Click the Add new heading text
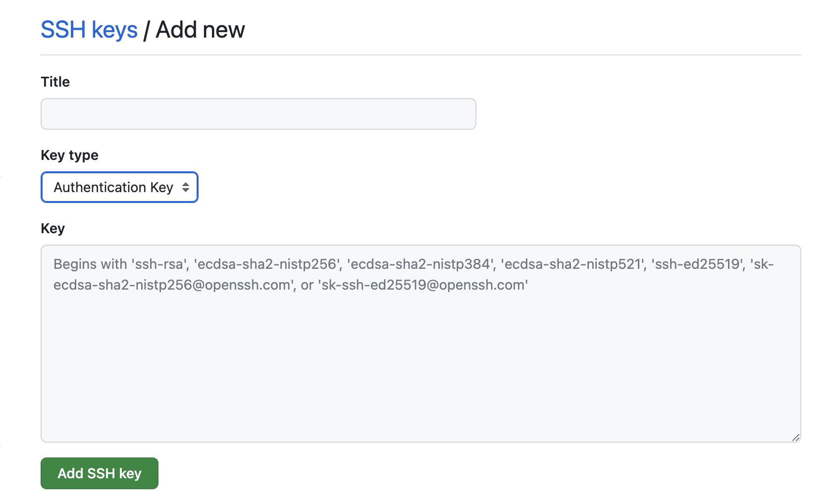 tap(200, 30)
